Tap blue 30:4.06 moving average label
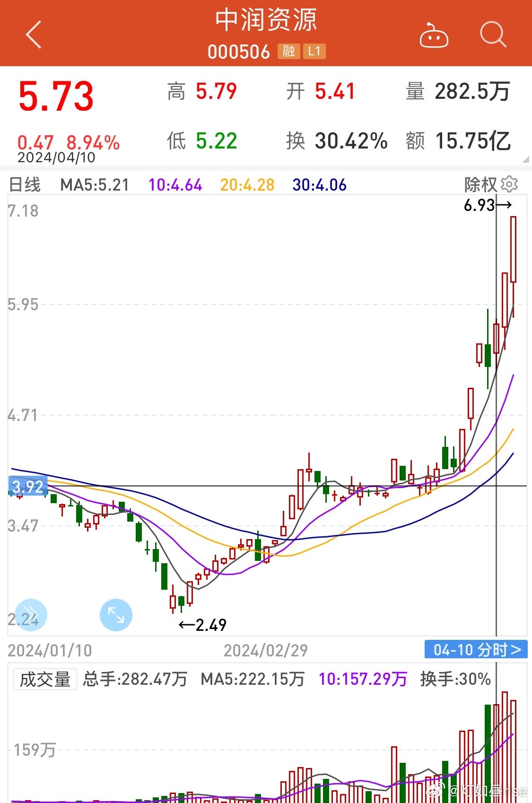Image resolution: width=532 pixels, height=803 pixels. tap(319, 184)
